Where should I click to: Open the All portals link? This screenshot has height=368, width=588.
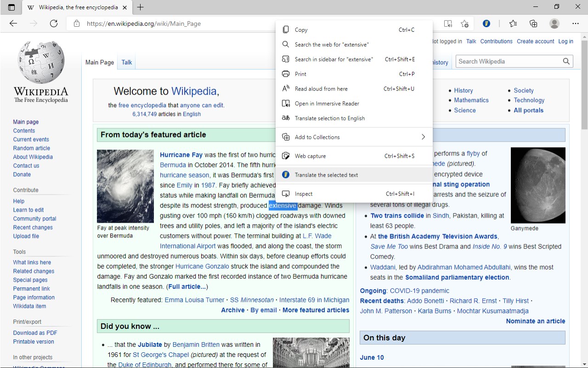[529, 110]
